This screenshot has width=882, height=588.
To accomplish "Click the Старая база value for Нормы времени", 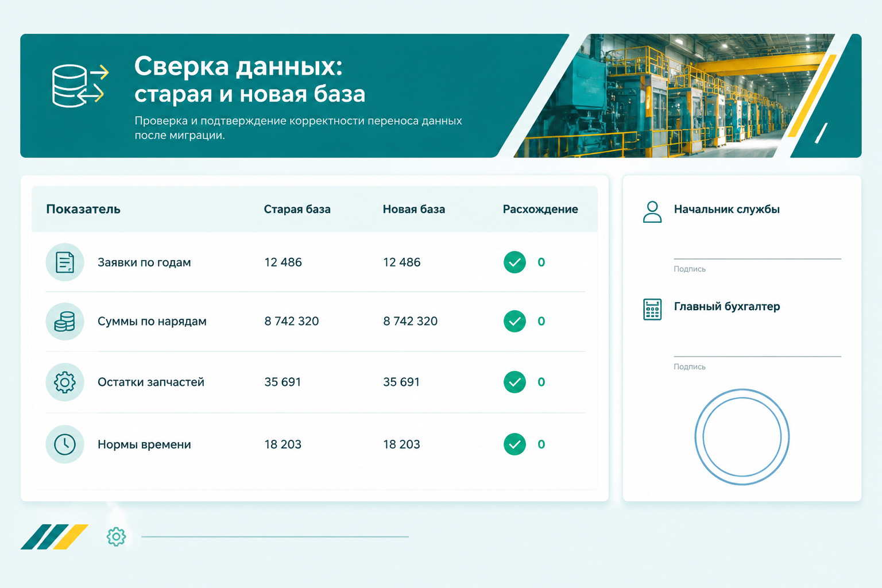I will click(x=283, y=444).
